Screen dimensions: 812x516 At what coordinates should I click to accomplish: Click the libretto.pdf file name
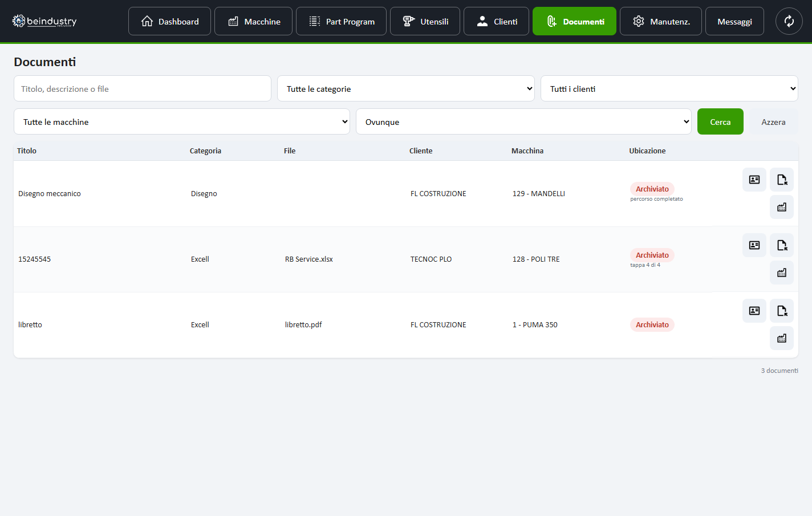[x=303, y=324]
